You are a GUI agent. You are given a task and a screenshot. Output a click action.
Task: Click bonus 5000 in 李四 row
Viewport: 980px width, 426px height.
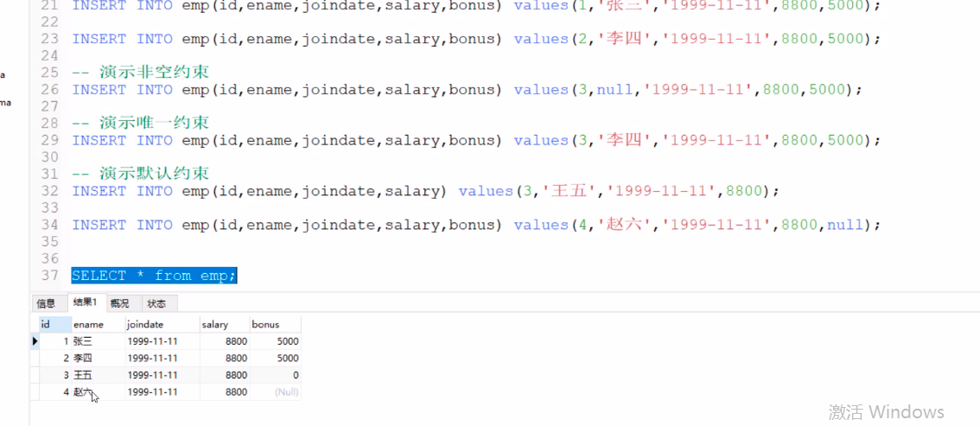pyautogui.click(x=276, y=358)
